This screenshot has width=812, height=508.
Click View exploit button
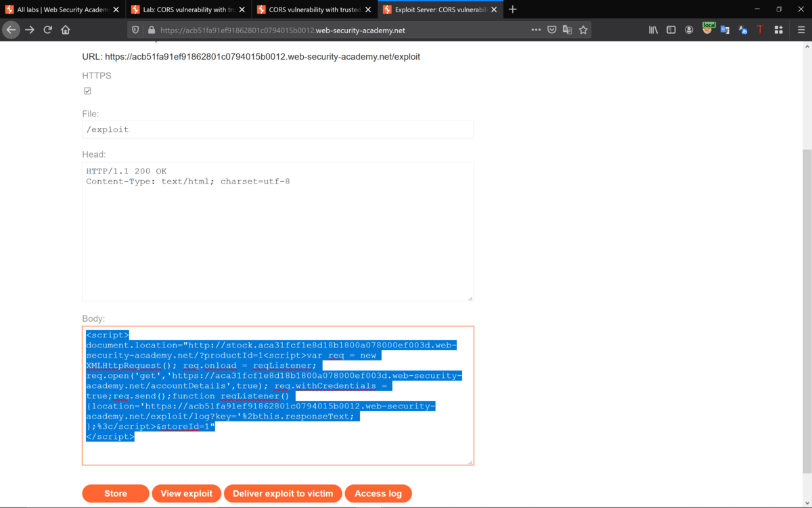tap(186, 494)
